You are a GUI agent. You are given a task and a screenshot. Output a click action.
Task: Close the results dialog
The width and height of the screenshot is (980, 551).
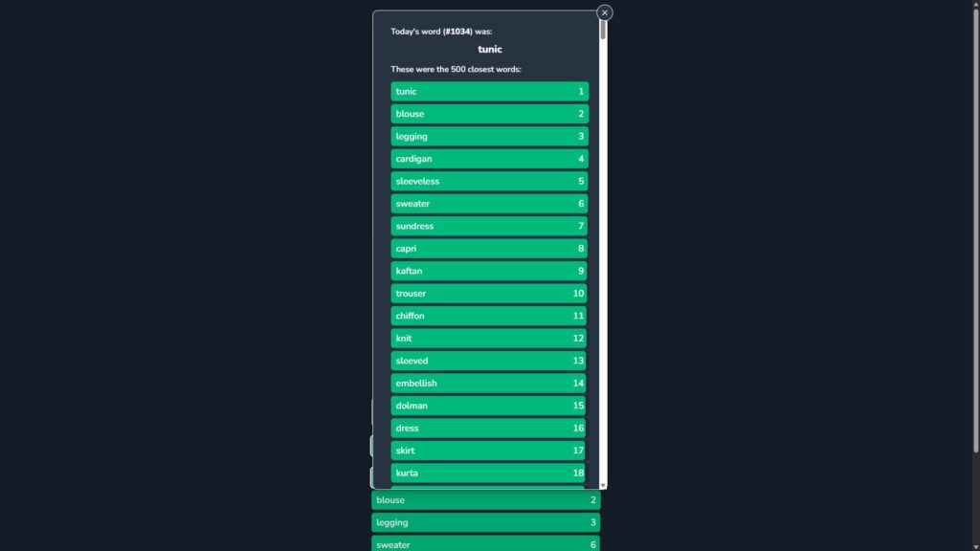(604, 12)
